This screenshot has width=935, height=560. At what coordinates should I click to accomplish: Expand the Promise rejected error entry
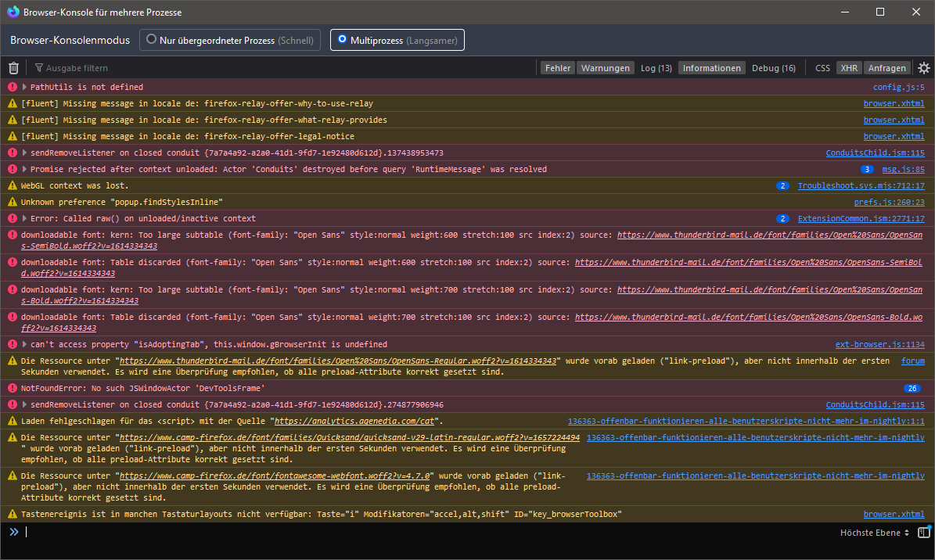coord(25,169)
